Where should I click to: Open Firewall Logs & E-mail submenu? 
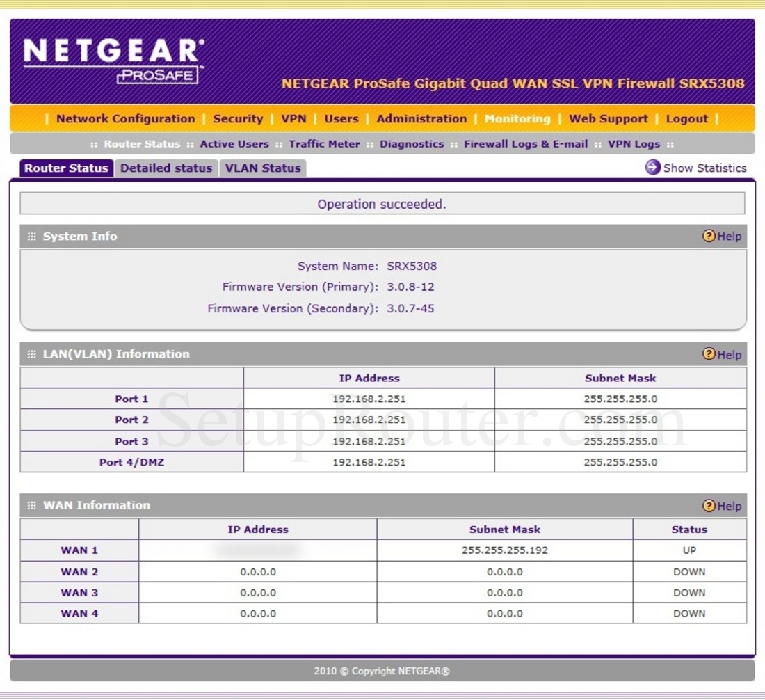point(526,144)
